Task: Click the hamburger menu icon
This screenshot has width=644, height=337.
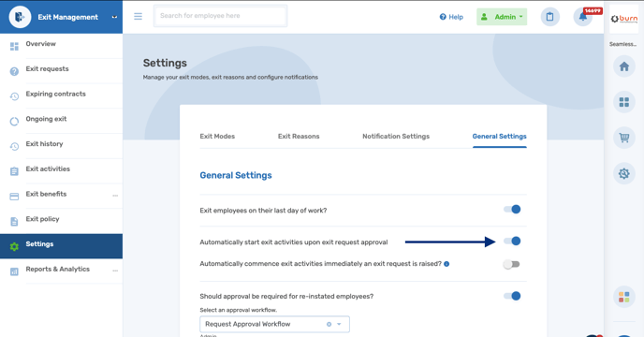Action: point(138,16)
